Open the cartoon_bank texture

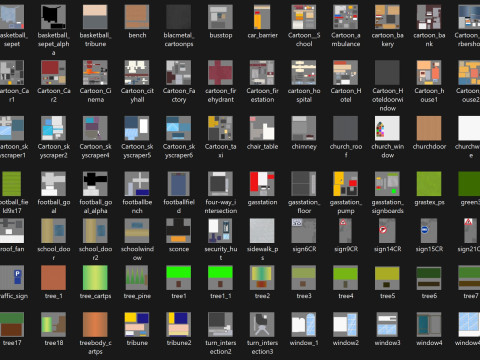429,17
